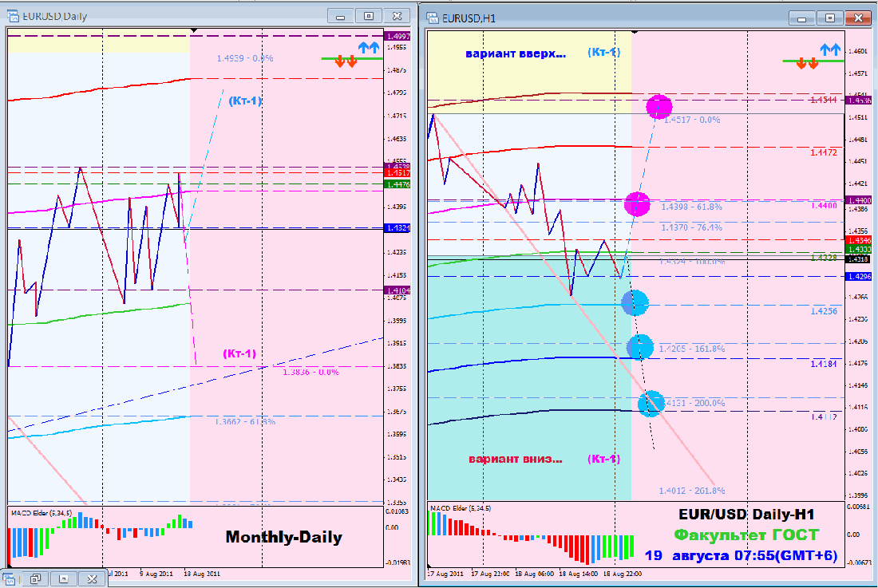Click MACD Elder (5,34,5) label on Daily
Screen dimensions: 878x588
[x=42, y=513]
